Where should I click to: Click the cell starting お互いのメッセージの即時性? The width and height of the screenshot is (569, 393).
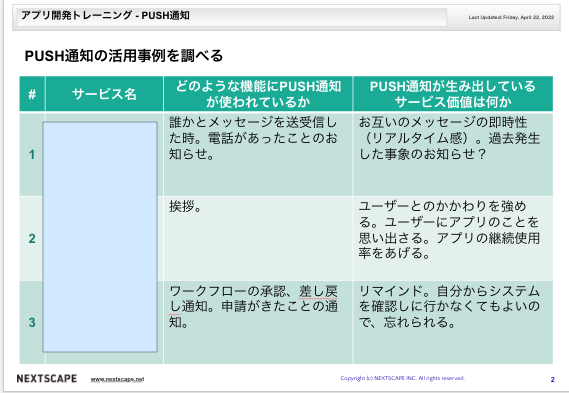[453, 155]
